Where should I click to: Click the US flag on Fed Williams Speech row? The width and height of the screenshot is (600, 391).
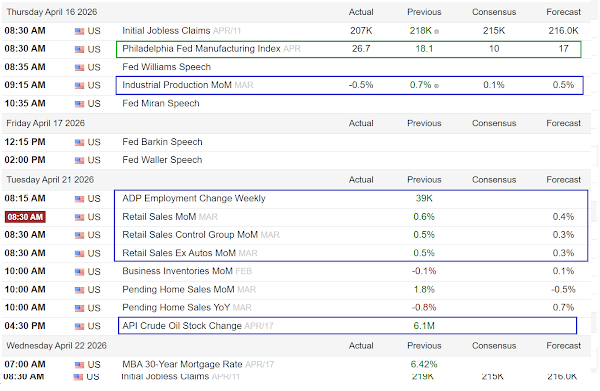pos(79,67)
